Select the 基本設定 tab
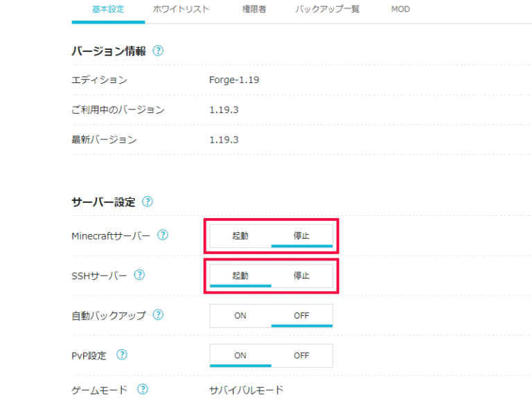The height and width of the screenshot is (399, 532). click(108, 10)
